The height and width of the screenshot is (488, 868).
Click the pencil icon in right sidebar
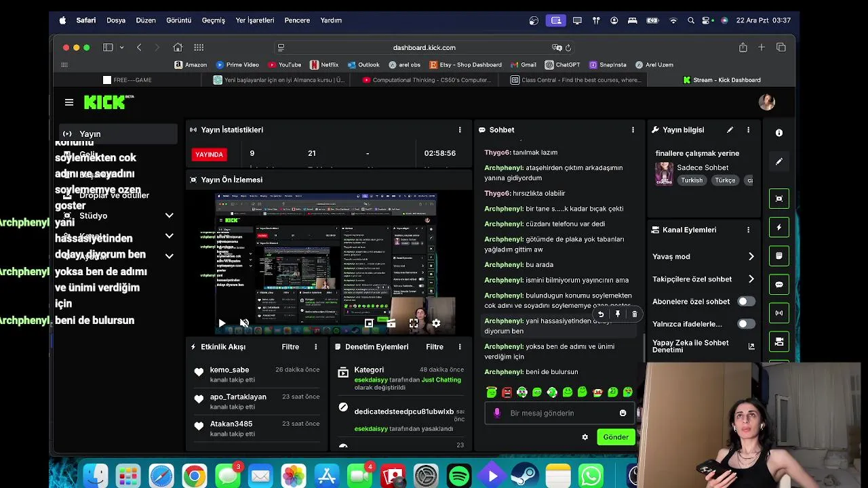click(779, 161)
